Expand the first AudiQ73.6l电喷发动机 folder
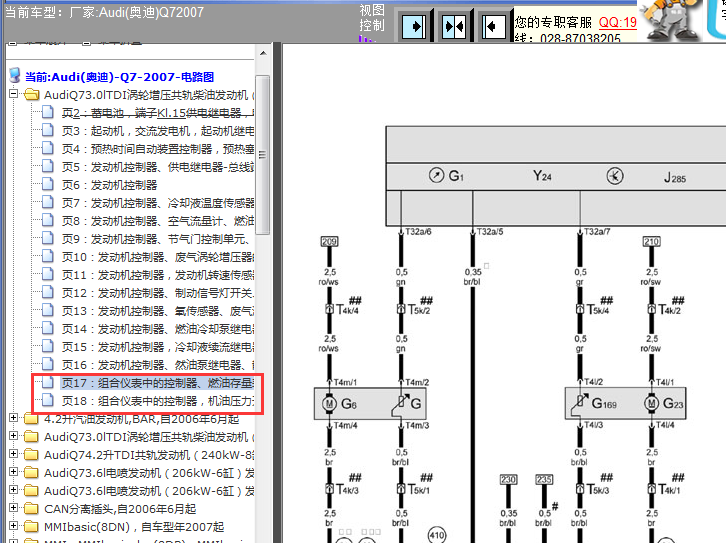 [13, 472]
